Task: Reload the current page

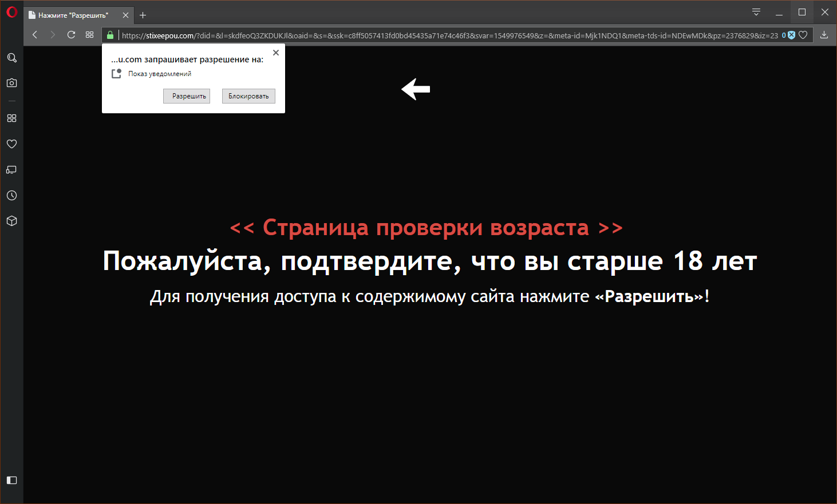Action: coord(71,35)
